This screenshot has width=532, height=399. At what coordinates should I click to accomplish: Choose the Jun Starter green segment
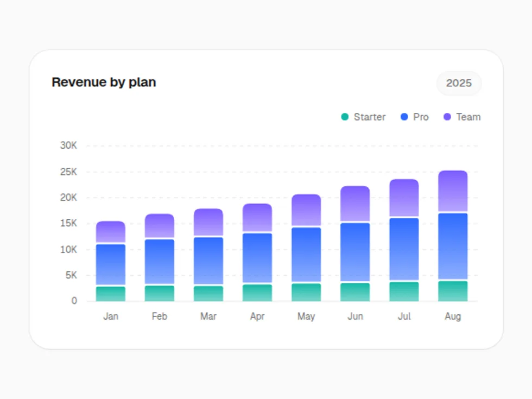tap(355, 292)
